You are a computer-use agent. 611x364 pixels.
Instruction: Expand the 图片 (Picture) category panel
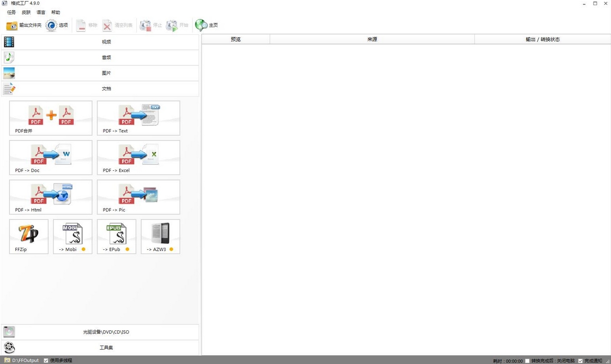[100, 73]
